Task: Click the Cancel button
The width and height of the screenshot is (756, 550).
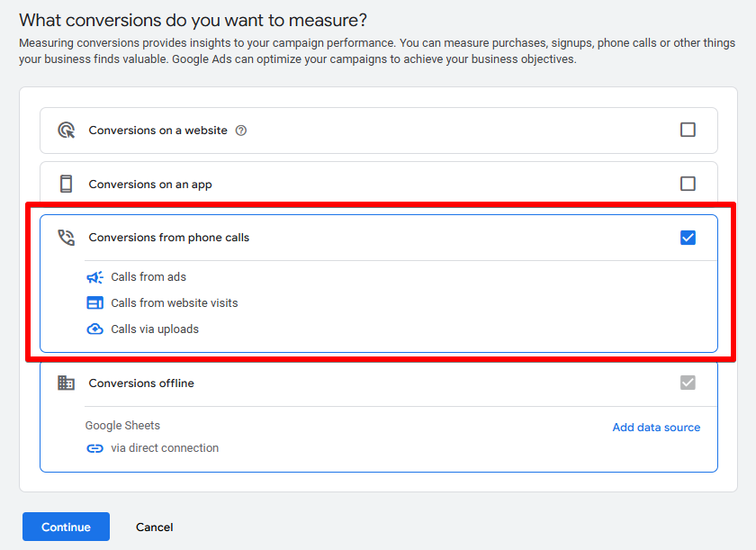Action: (154, 527)
